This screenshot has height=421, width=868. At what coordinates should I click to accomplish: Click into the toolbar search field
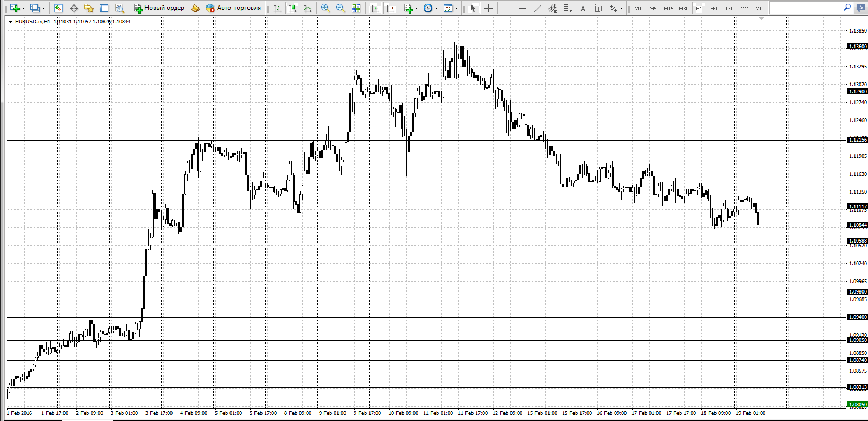(x=806, y=8)
